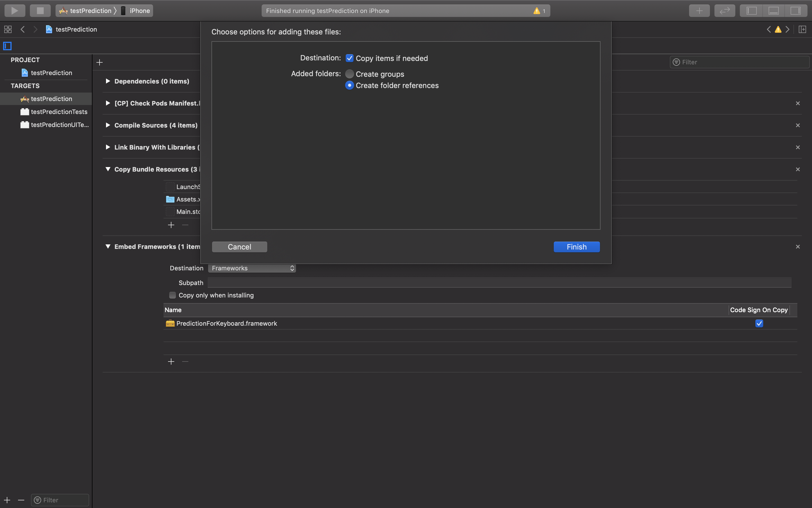Enable Copy only when installing
The image size is (812, 508).
pos(173,295)
